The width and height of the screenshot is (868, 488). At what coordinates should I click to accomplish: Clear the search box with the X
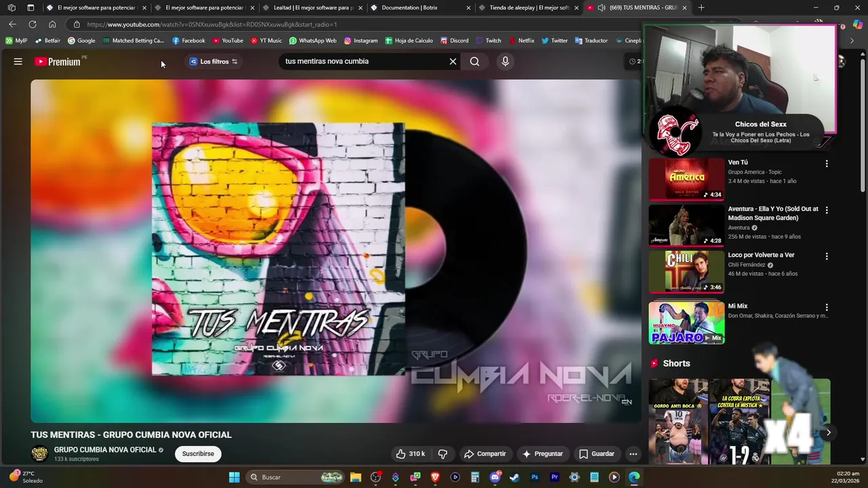[453, 62]
